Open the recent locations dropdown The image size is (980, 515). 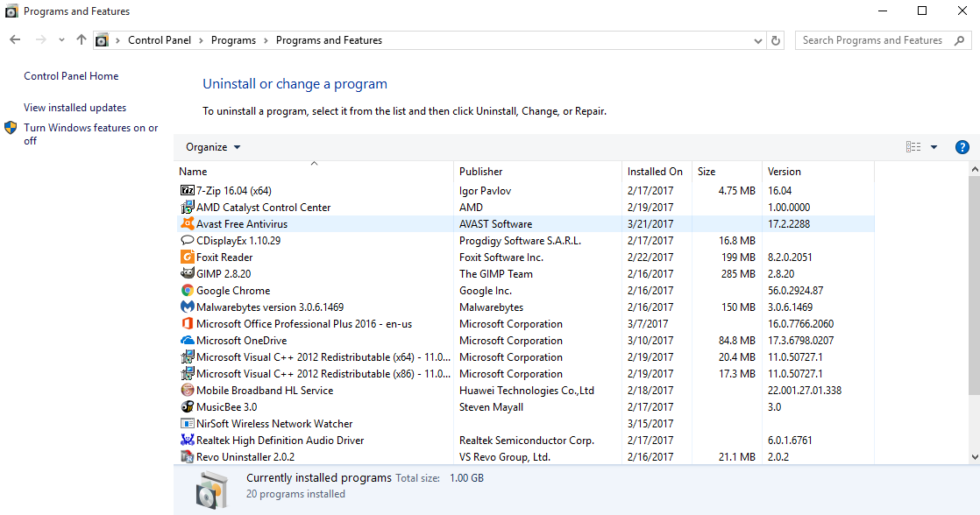click(x=61, y=40)
